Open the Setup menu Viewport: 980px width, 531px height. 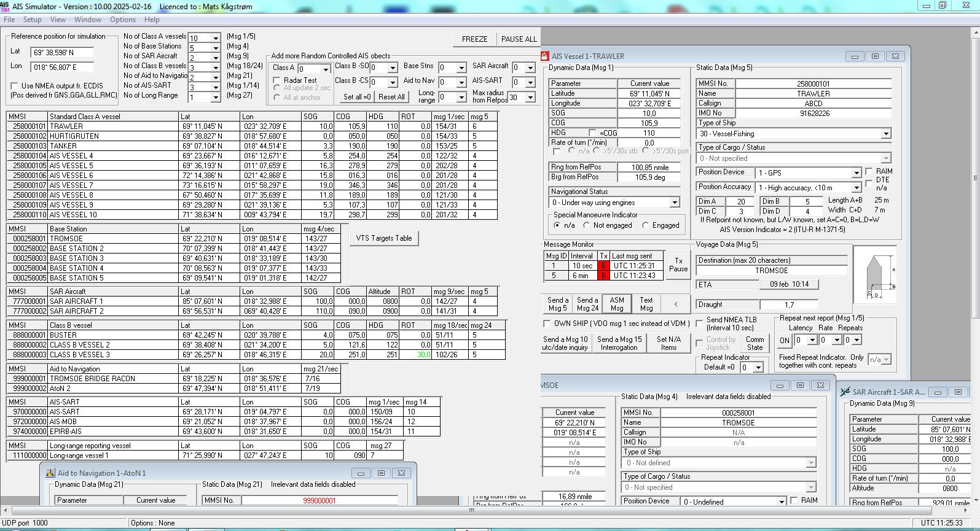point(32,20)
